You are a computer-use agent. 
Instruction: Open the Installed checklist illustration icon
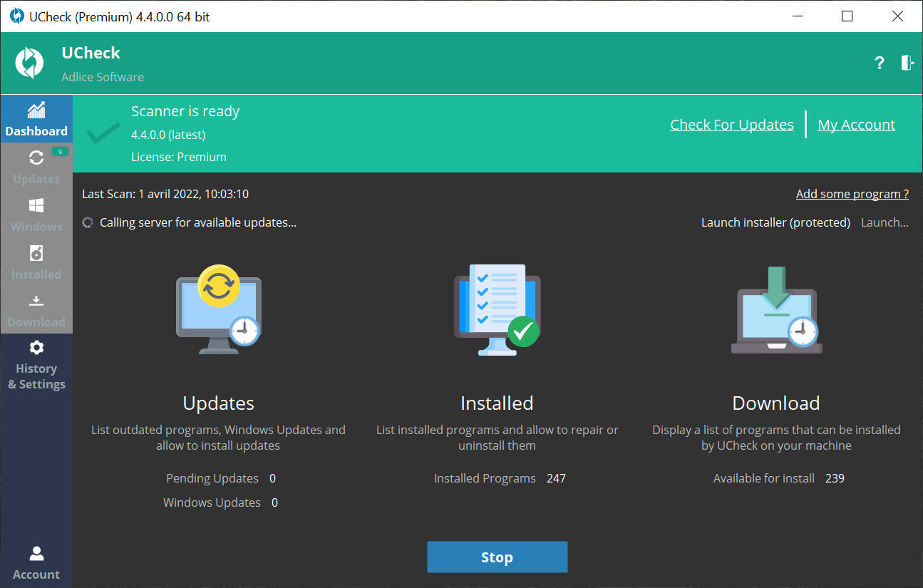(x=497, y=310)
